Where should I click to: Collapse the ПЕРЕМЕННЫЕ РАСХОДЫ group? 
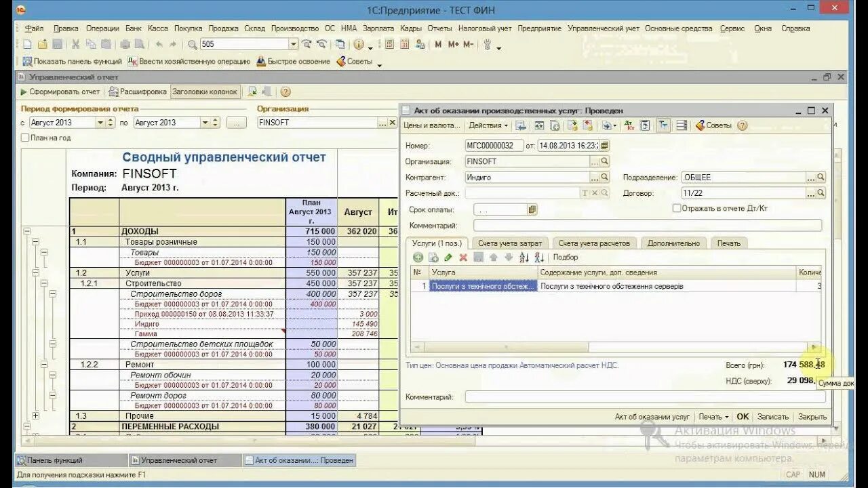(x=27, y=426)
